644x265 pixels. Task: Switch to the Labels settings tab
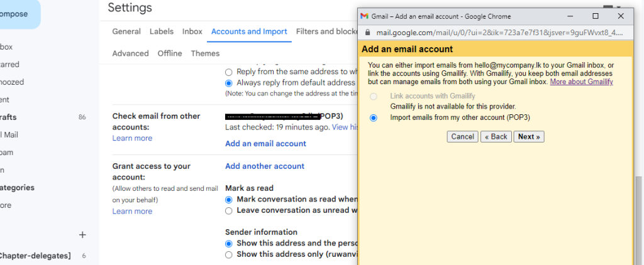pyautogui.click(x=162, y=31)
